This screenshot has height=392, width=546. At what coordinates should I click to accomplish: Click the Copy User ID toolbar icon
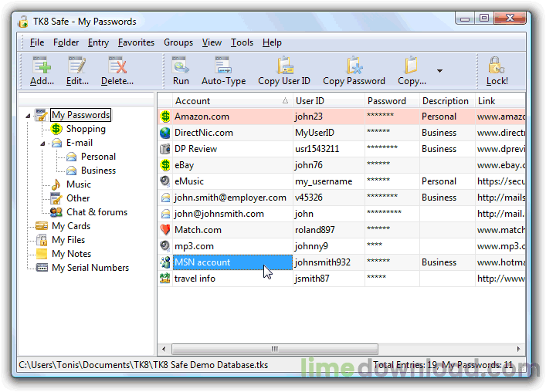point(285,65)
